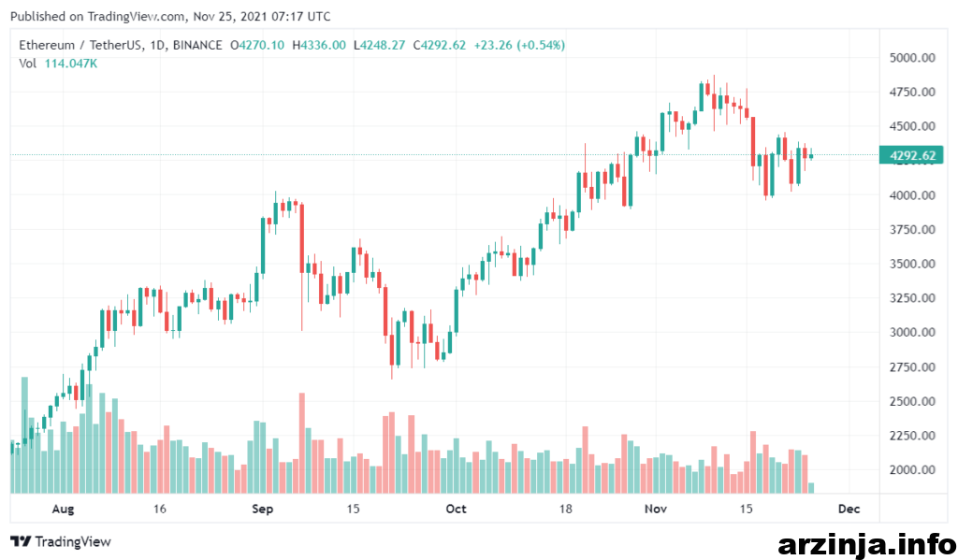Click the Vol 114.047K volume indicator

[58, 64]
